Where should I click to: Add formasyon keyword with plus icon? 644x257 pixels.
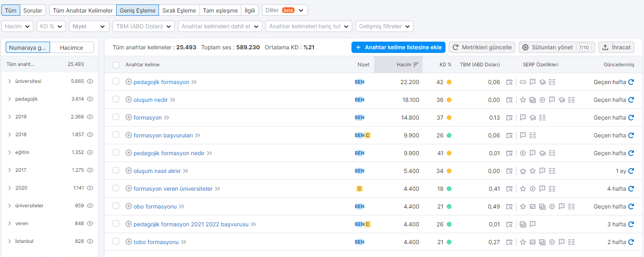129,118
